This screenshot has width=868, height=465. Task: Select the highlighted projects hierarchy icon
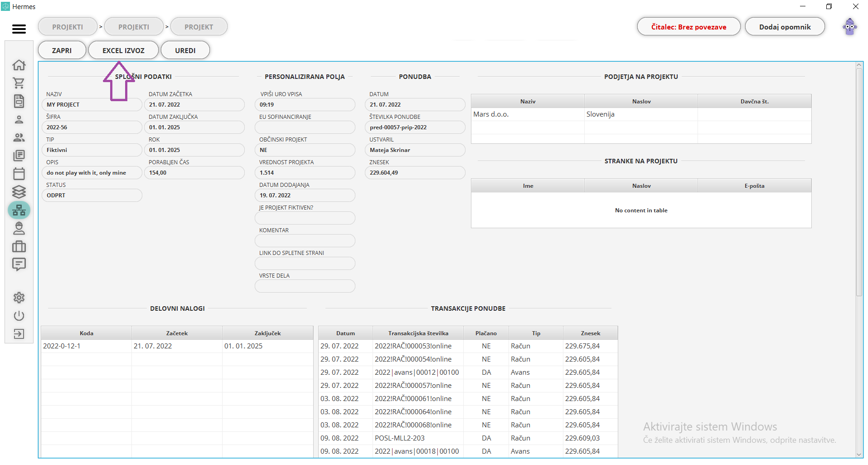(19, 210)
